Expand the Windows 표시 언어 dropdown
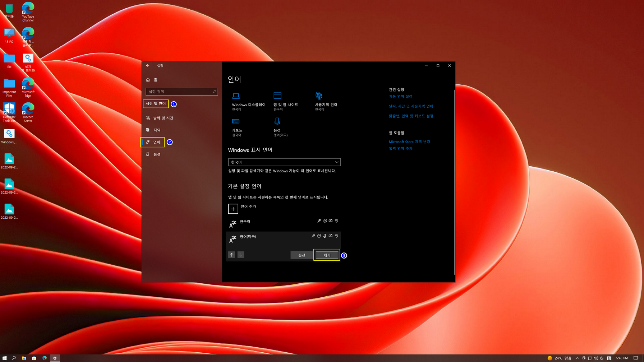The image size is (644, 362). point(284,162)
